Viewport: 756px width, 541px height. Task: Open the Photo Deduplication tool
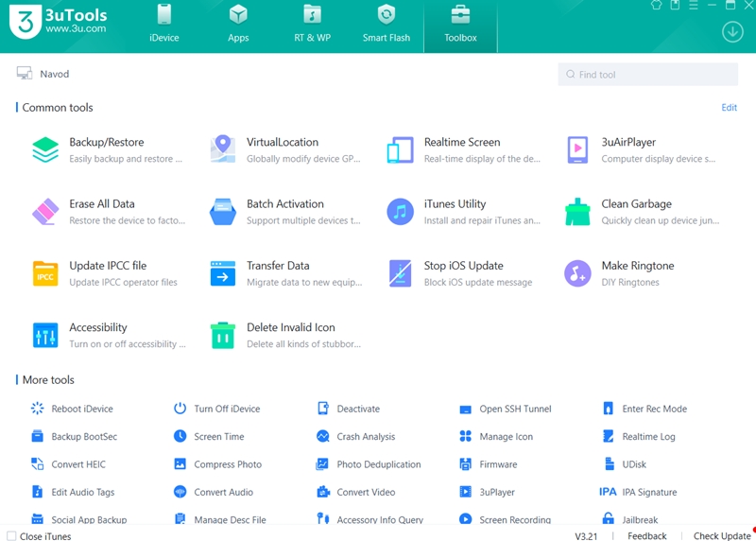point(369,464)
